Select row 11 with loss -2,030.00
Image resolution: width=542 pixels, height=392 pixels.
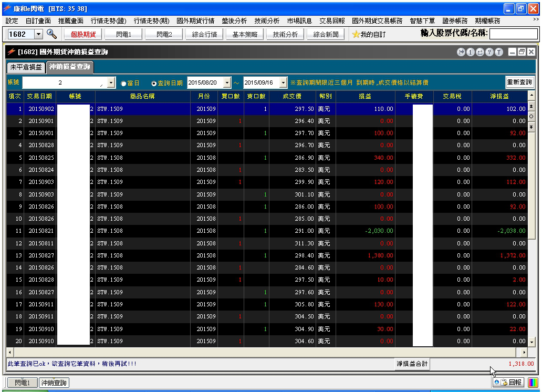[x=267, y=231]
